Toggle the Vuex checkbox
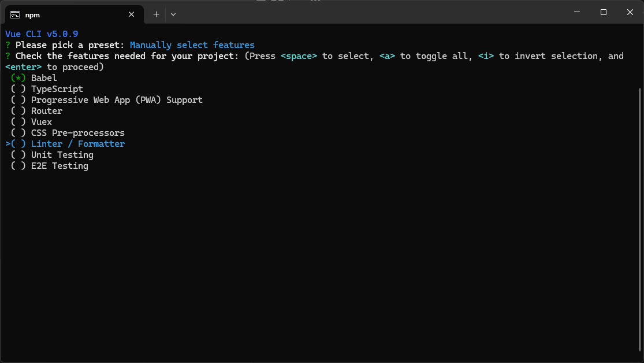The image size is (644, 363). pyautogui.click(x=18, y=122)
